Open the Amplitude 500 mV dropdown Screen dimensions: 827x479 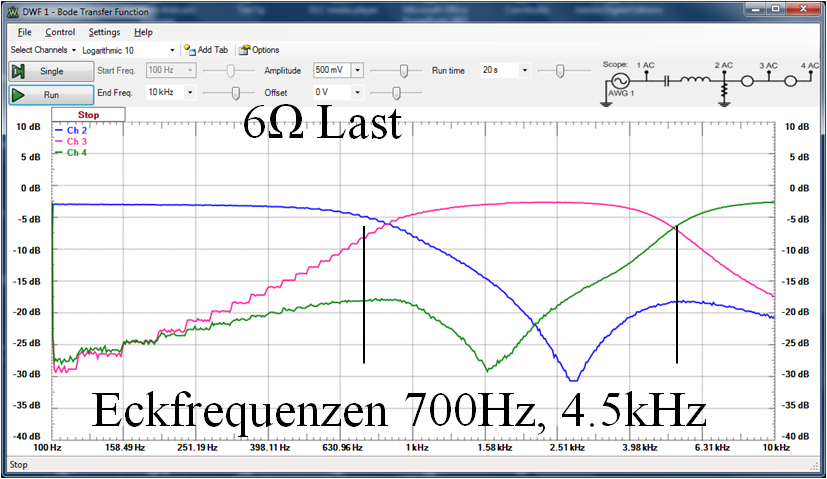coord(358,71)
